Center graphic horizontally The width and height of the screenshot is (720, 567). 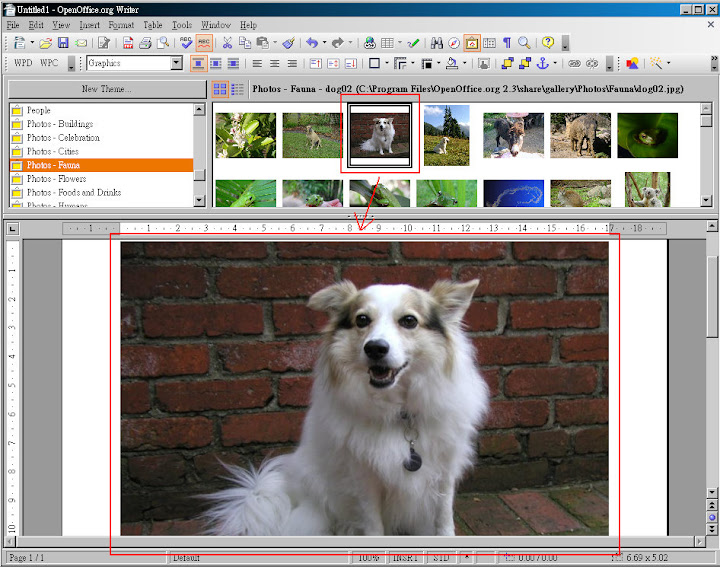click(x=275, y=63)
